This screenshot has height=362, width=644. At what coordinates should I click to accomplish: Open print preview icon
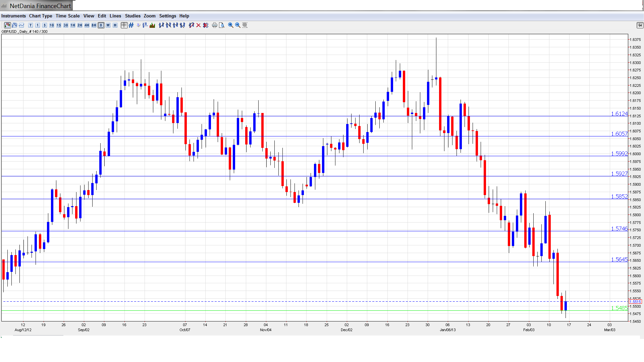pyautogui.click(x=222, y=25)
